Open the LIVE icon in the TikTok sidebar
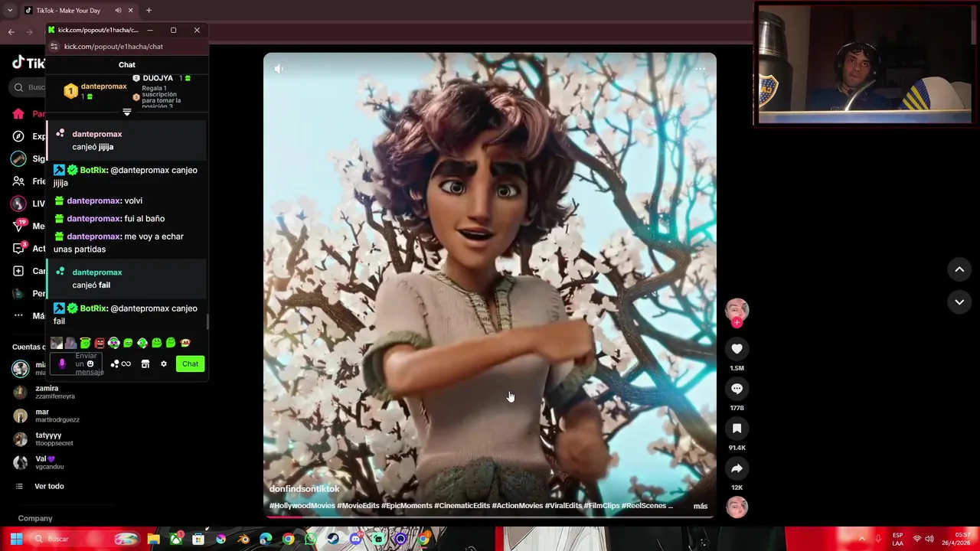This screenshot has height=551, width=980. click(x=18, y=204)
